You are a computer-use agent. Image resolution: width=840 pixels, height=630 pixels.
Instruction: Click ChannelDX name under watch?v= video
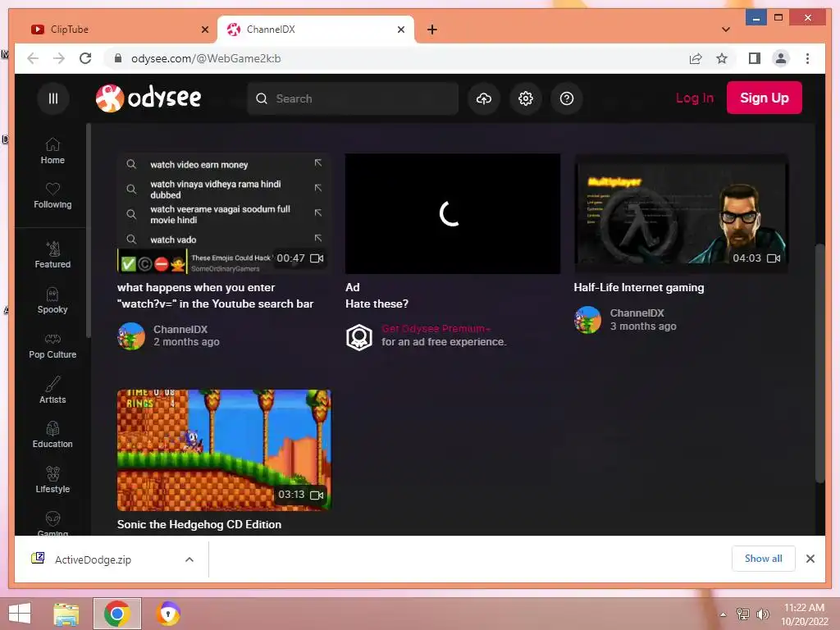tap(180, 329)
